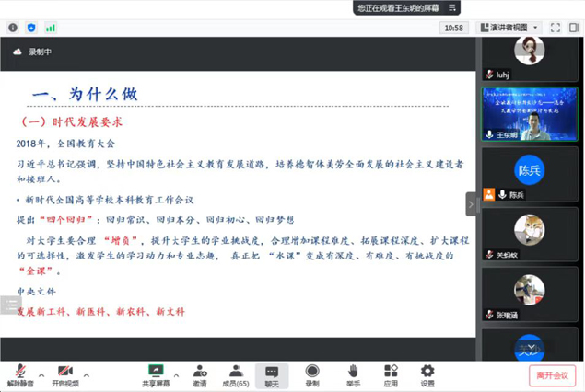Expand video options arrow beside camera
Screen dimensions: 585x392
coord(88,371)
